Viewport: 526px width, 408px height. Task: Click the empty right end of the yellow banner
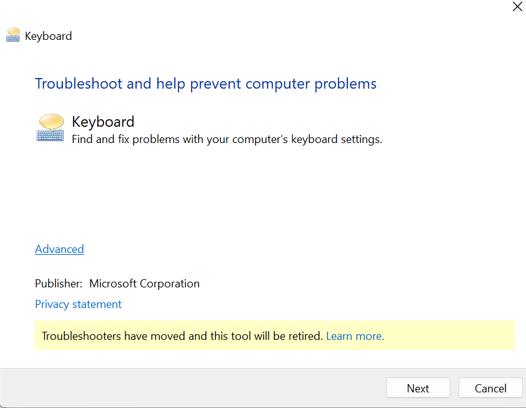pos(450,336)
